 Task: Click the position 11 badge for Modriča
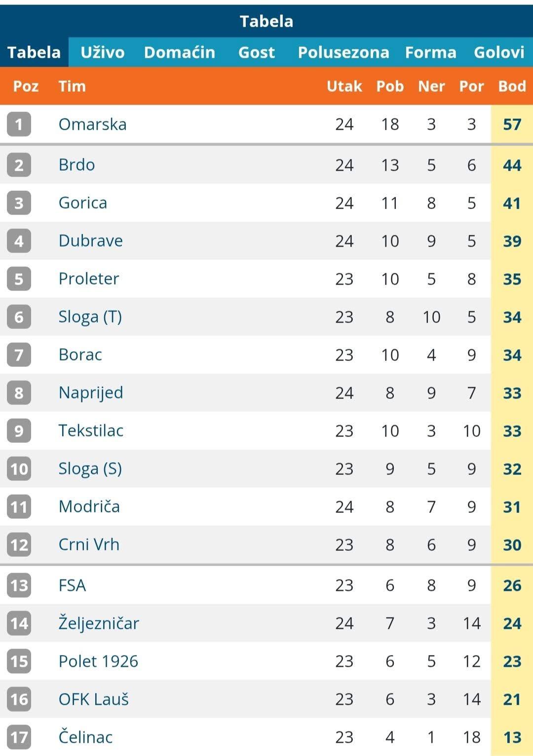tap(19, 506)
